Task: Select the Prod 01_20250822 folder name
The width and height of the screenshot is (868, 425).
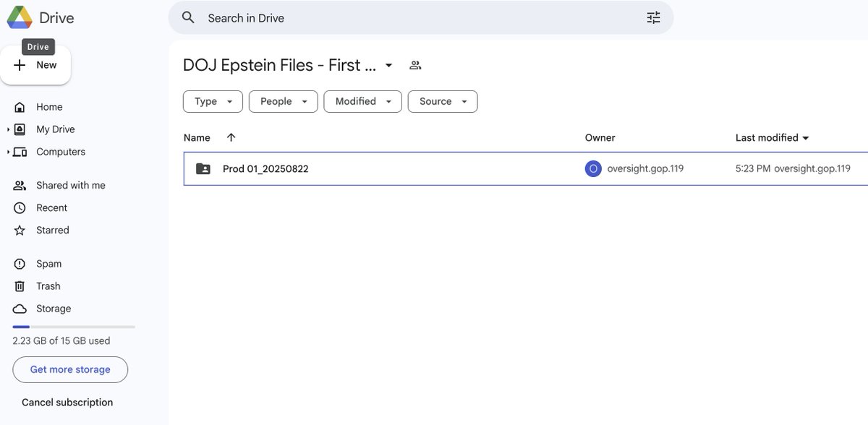Action: 265,169
